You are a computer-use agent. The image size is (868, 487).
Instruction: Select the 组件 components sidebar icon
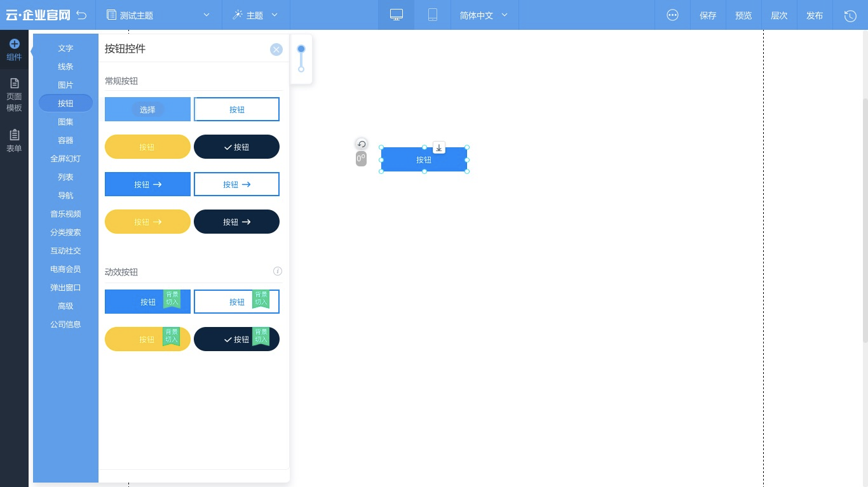click(14, 50)
